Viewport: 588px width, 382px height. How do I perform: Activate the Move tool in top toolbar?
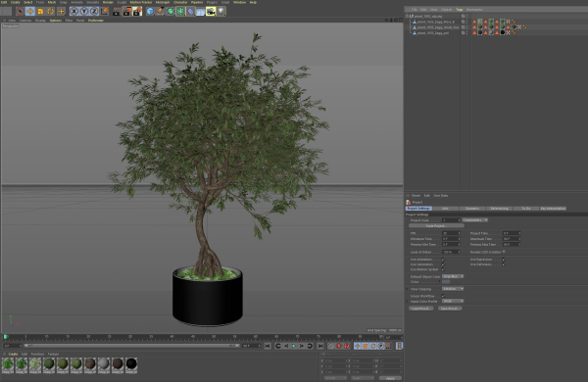tap(30, 11)
